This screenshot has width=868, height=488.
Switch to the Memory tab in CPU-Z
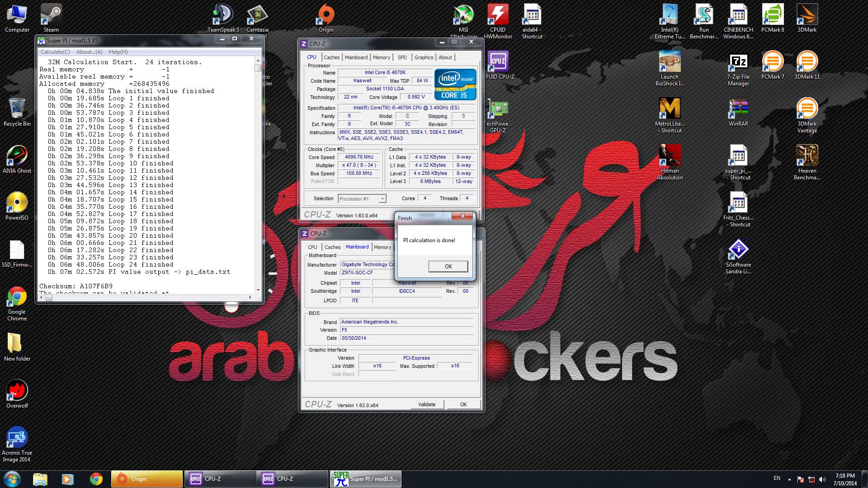pyautogui.click(x=381, y=57)
